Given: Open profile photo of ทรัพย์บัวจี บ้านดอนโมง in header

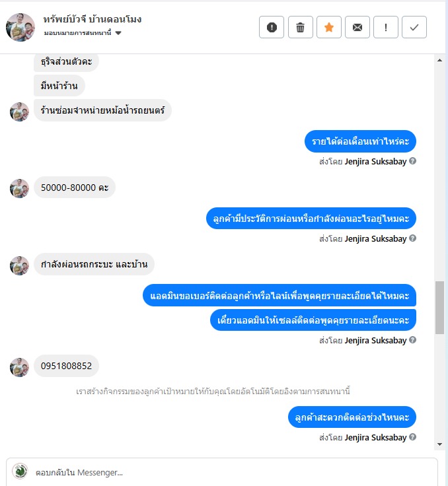Looking at the screenshot, I should point(20,27).
